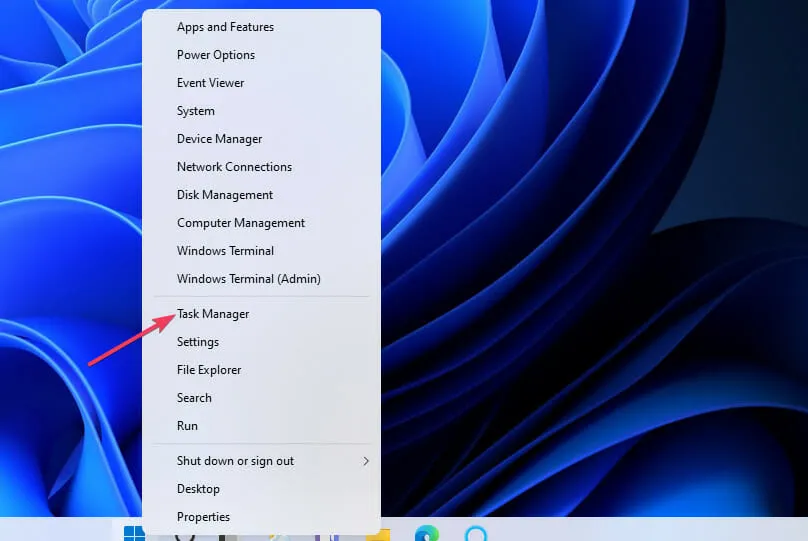Expand the Shut down or sign out submenu arrow

click(x=365, y=461)
